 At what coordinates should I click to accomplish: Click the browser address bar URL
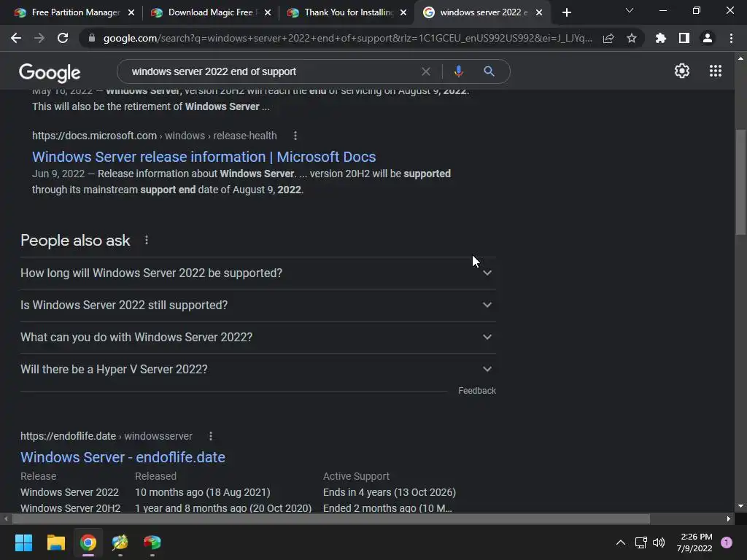(347, 38)
